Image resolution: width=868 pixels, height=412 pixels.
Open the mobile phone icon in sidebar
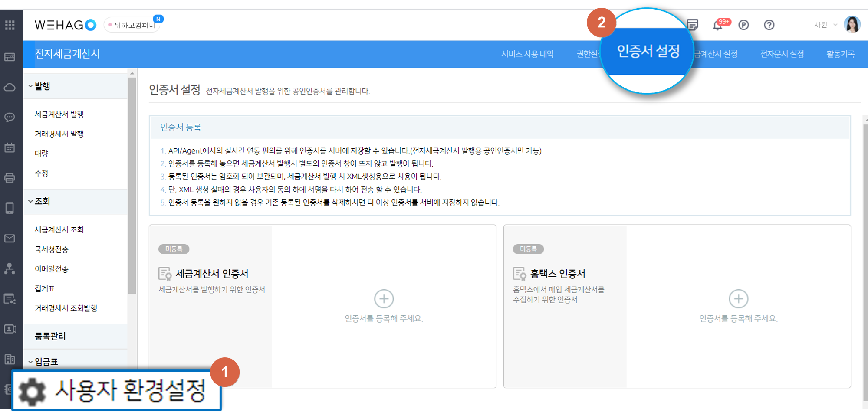10,208
